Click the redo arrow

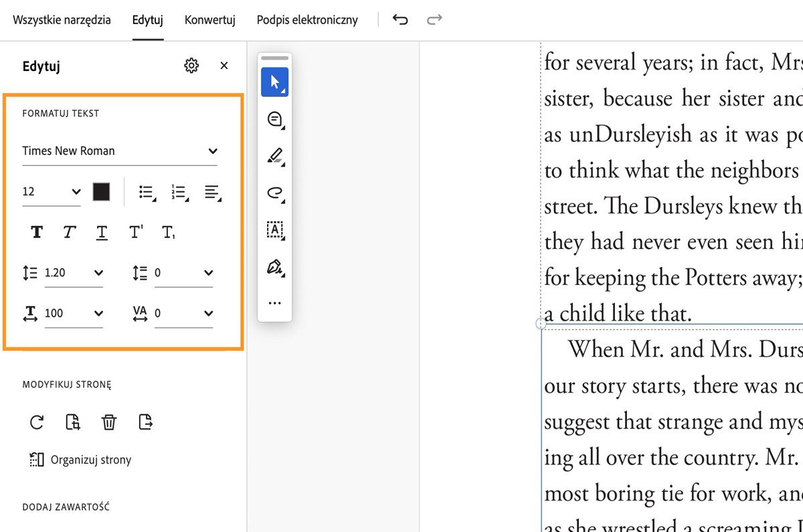click(x=435, y=19)
